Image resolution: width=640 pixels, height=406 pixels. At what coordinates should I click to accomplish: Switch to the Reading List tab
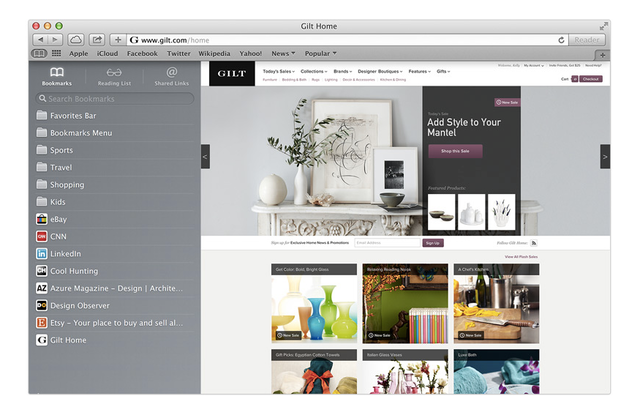tap(114, 76)
